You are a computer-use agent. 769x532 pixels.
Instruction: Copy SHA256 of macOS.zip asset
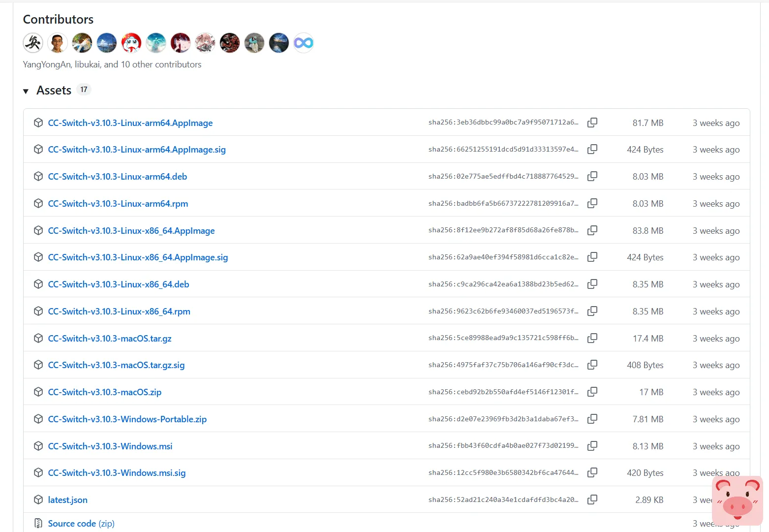(x=592, y=392)
